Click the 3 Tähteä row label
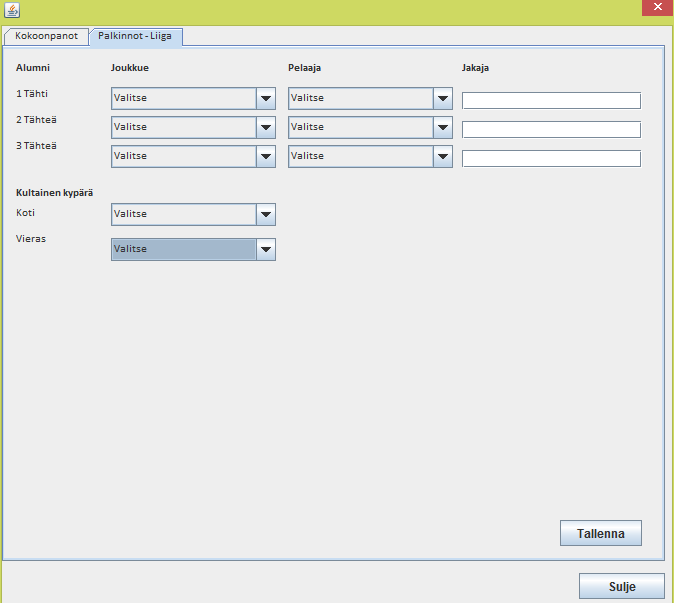 click(36, 146)
